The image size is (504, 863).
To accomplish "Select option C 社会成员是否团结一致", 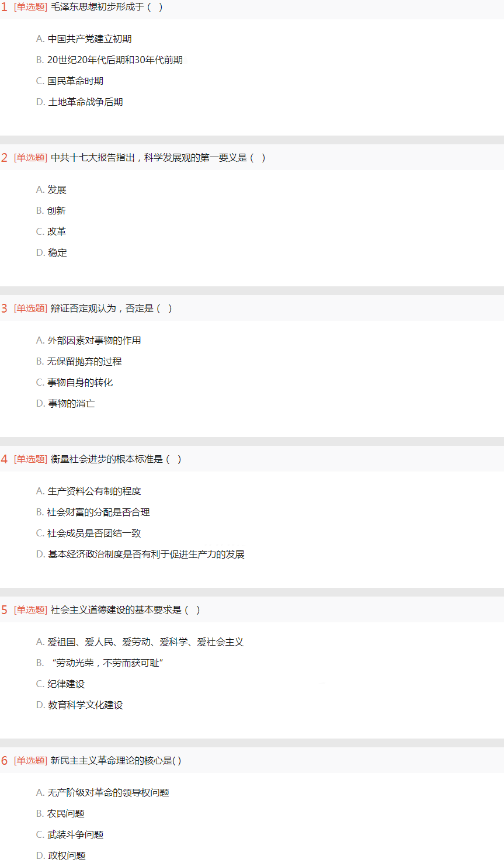I will point(89,533).
